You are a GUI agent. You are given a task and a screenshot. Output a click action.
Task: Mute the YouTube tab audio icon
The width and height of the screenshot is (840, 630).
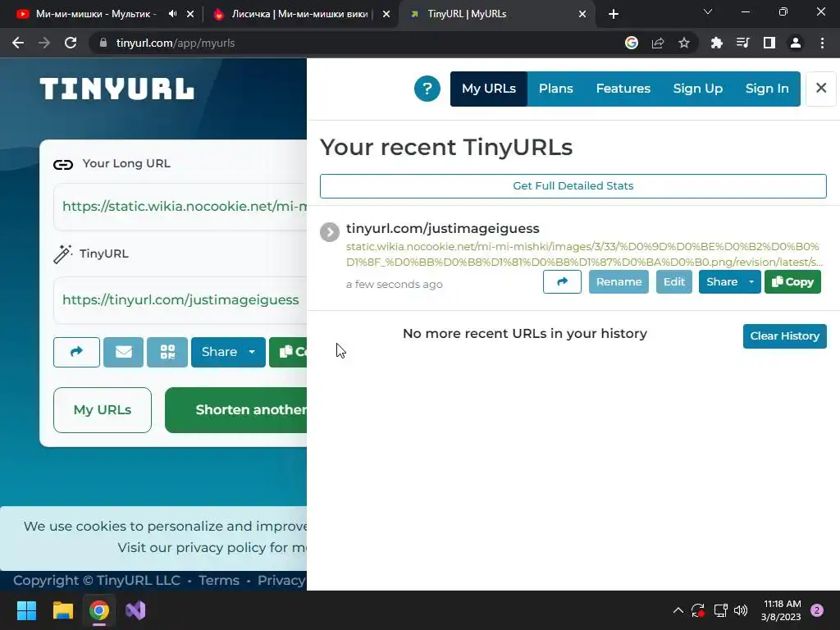pyautogui.click(x=172, y=14)
